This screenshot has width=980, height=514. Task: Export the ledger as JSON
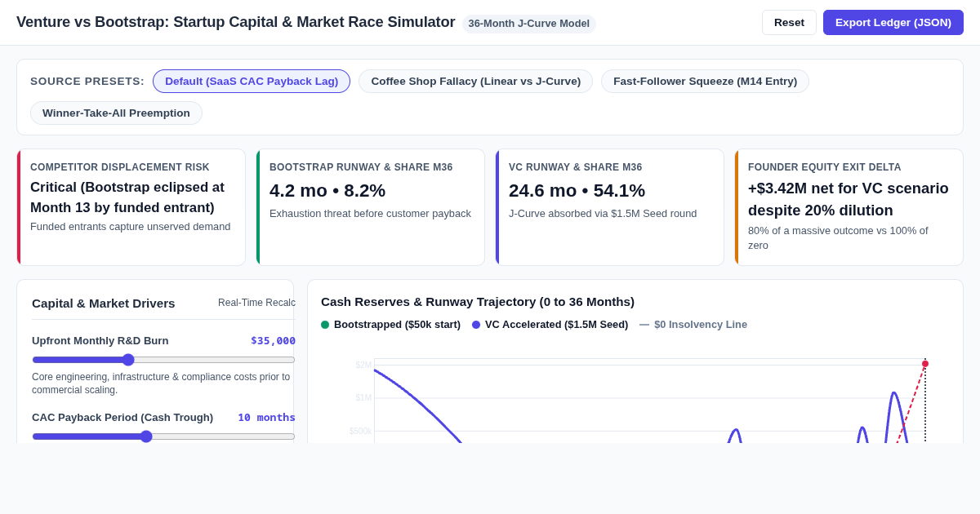(893, 23)
